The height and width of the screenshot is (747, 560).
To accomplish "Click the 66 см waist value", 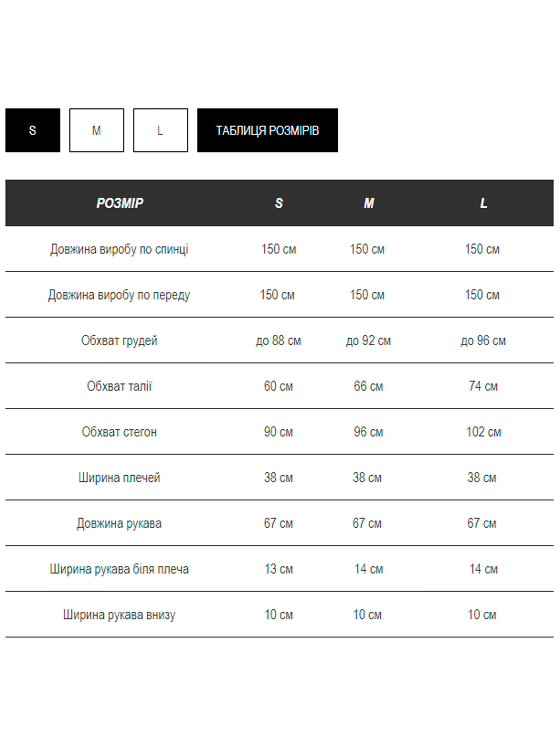I will (x=368, y=386).
